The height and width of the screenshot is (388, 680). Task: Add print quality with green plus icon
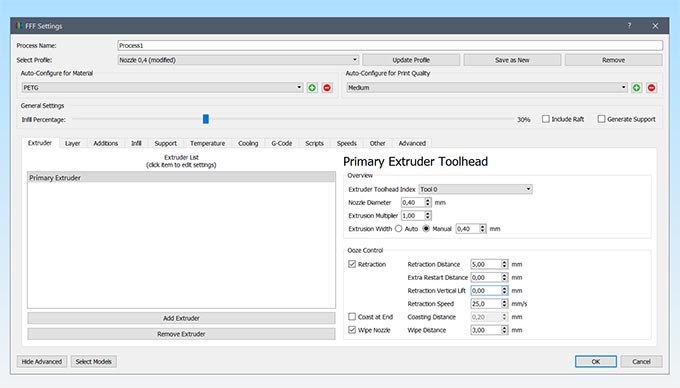tap(636, 88)
